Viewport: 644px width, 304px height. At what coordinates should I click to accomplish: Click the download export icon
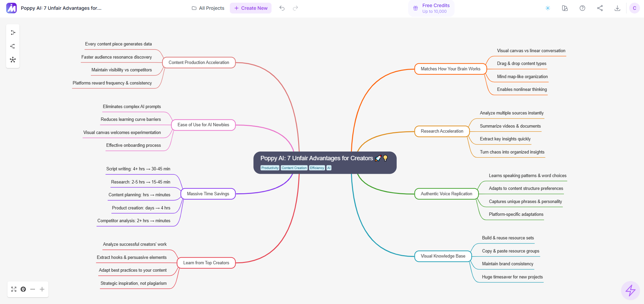pyautogui.click(x=617, y=8)
